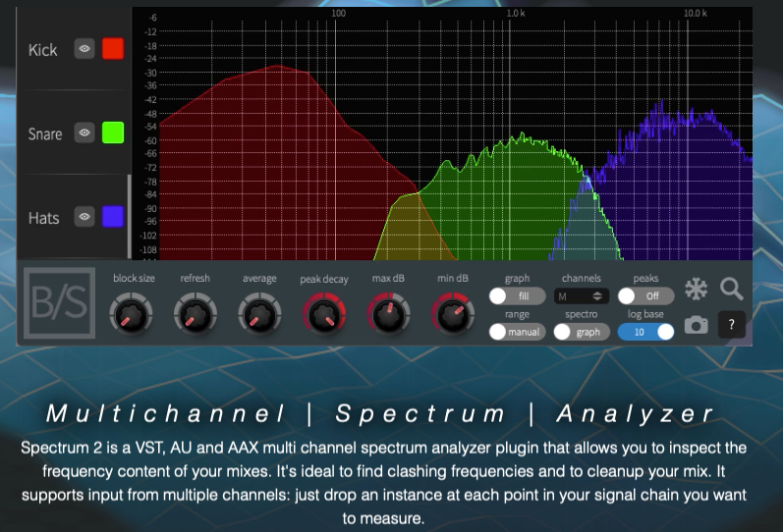
Task: Click the max dB knob
Action: click(388, 314)
